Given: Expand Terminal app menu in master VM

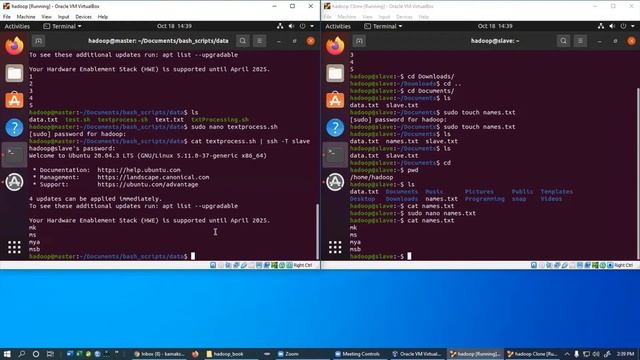Looking at the screenshot, I should click(x=62, y=26).
